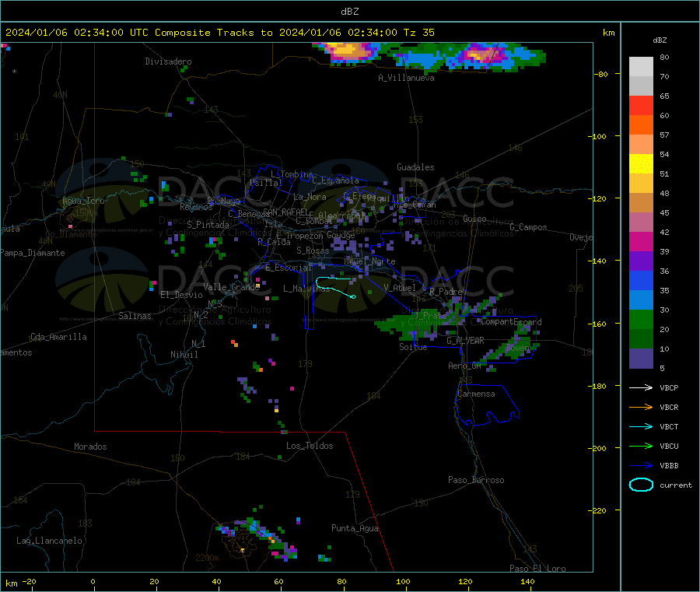Select the 80 dBZ light gray color swatch
The image size is (700, 592).
pos(641,67)
